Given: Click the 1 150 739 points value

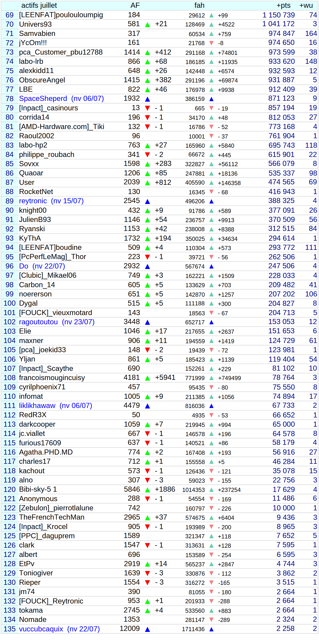Looking at the screenshot, I should coord(279,15).
